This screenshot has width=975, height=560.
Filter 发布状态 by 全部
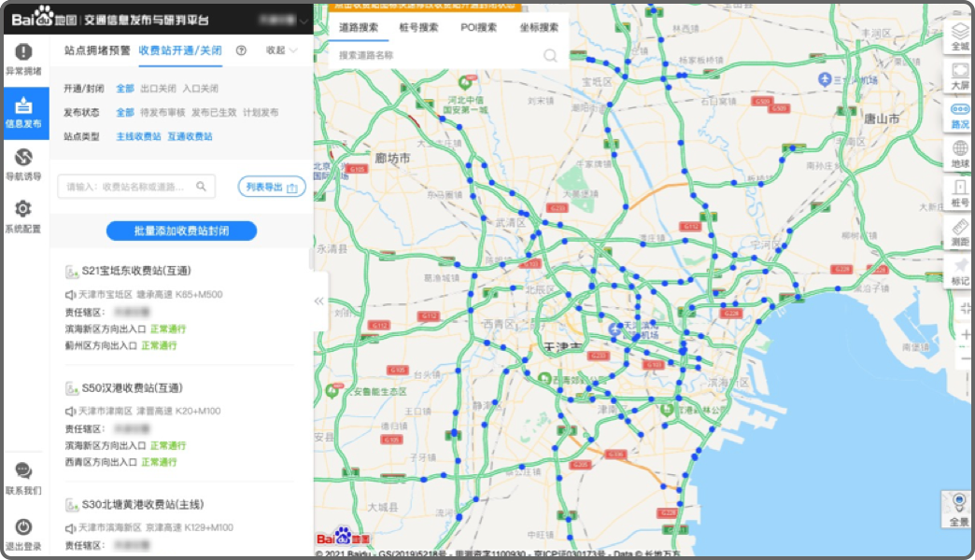(125, 113)
